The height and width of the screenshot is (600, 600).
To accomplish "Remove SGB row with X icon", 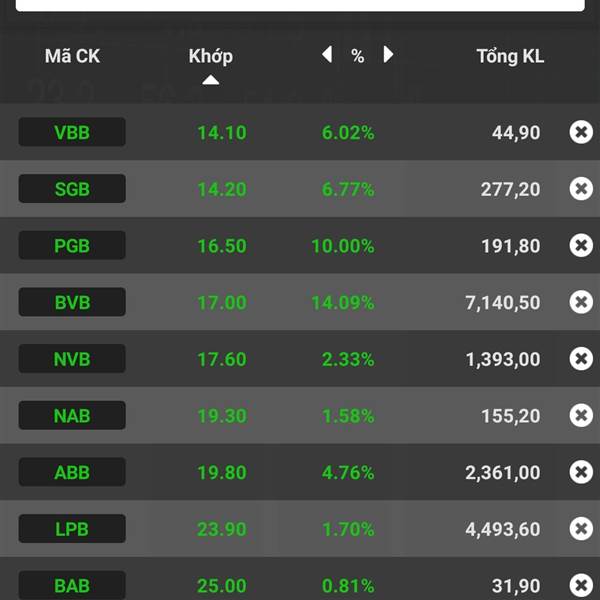I will point(581,189).
